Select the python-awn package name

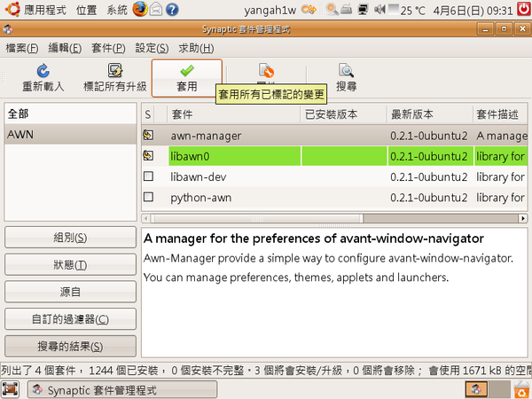[x=201, y=198]
